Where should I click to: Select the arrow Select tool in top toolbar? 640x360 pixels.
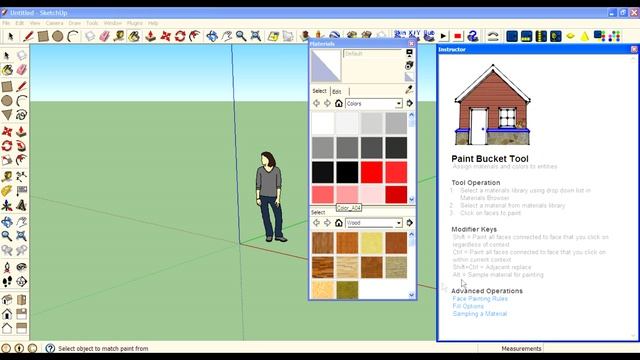click(x=11, y=36)
